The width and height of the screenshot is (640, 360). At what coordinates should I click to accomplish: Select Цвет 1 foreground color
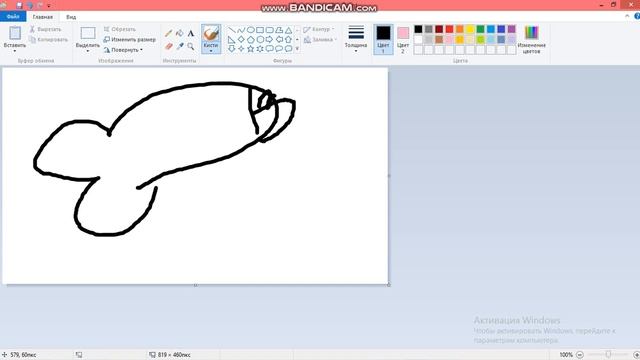coord(383,39)
